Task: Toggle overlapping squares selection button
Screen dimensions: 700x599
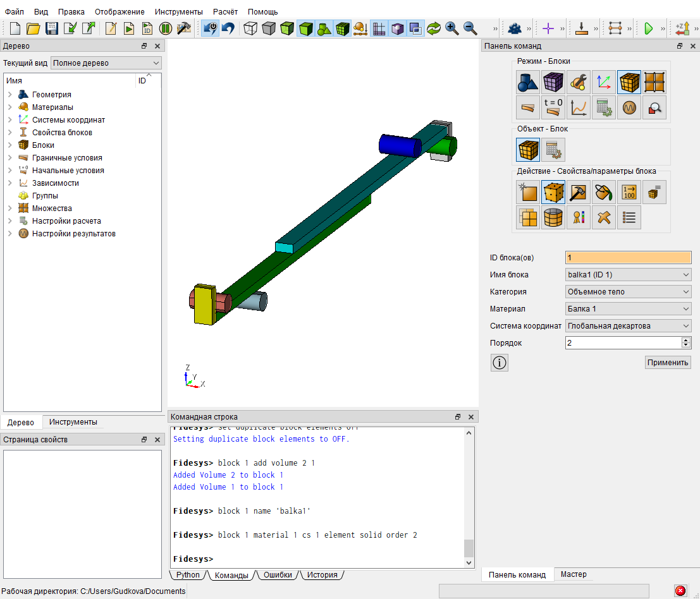Action: (x=415, y=28)
